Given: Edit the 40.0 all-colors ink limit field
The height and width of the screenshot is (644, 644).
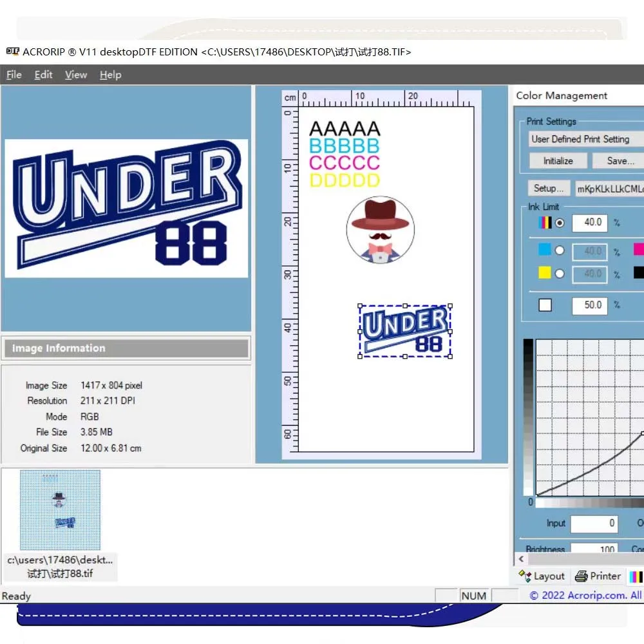Looking at the screenshot, I should [590, 223].
